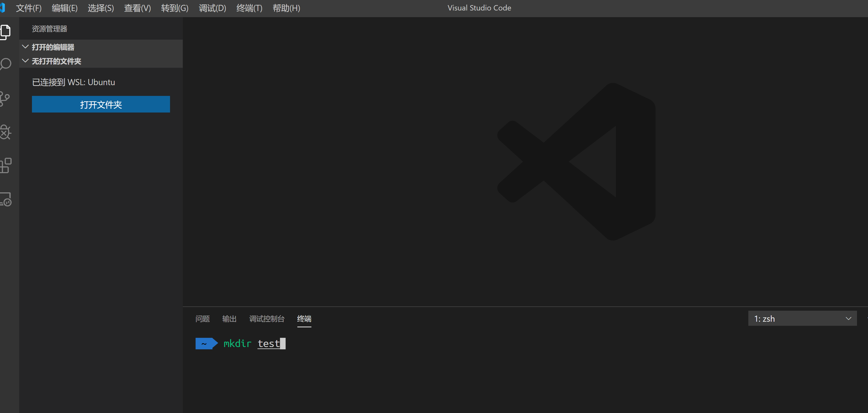
Task: Switch to the 问题 panel tab
Action: coord(202,319)
